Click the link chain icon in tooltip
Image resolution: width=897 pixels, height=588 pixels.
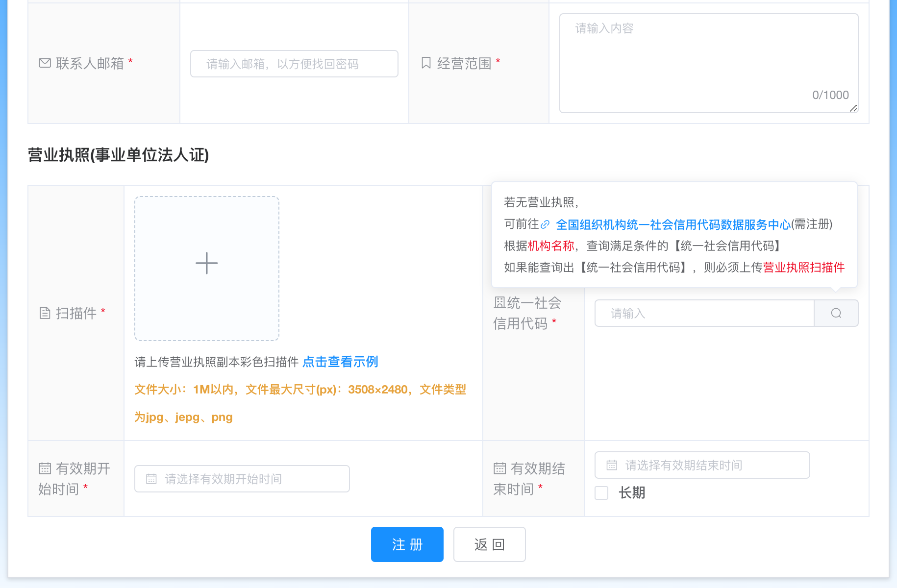[x=545, y=224]
